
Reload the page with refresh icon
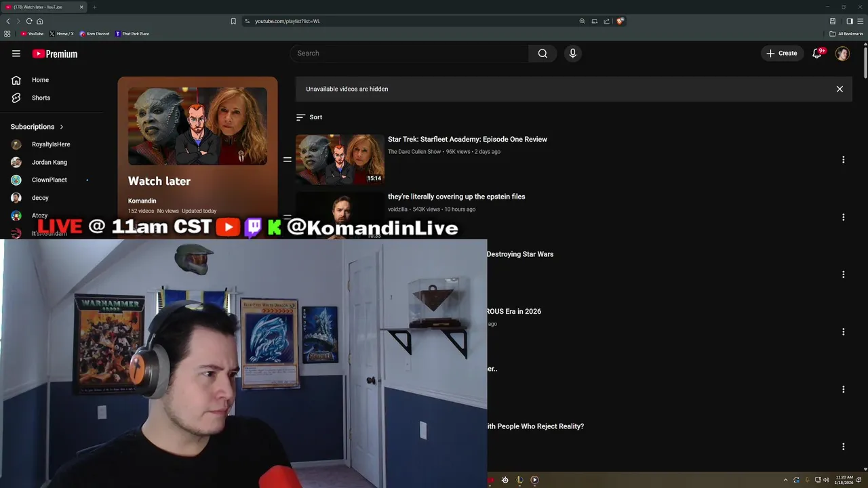click(x=29, y=21)
